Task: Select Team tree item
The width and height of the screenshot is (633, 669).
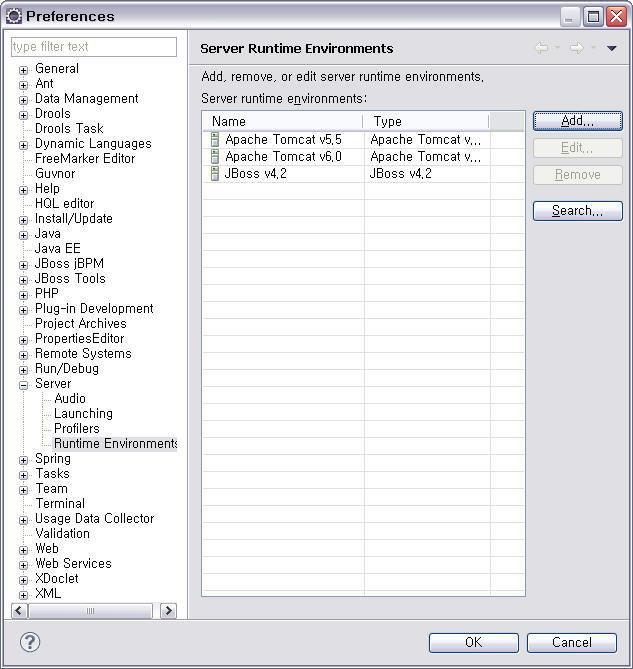Action: (x=52, y=489)
